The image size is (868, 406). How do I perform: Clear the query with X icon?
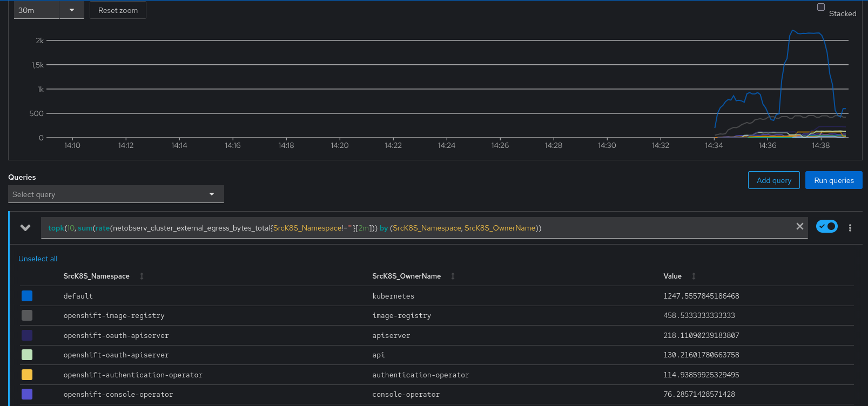coord(800,226)
